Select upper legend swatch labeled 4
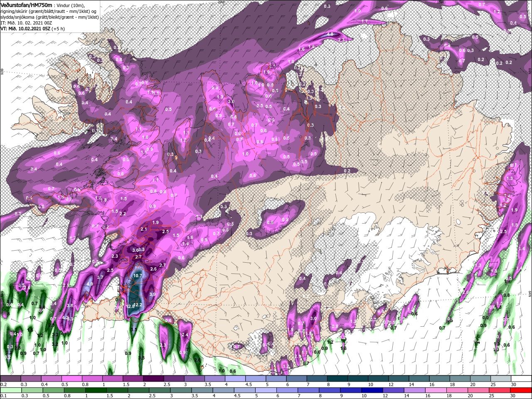 click(235, 379)
